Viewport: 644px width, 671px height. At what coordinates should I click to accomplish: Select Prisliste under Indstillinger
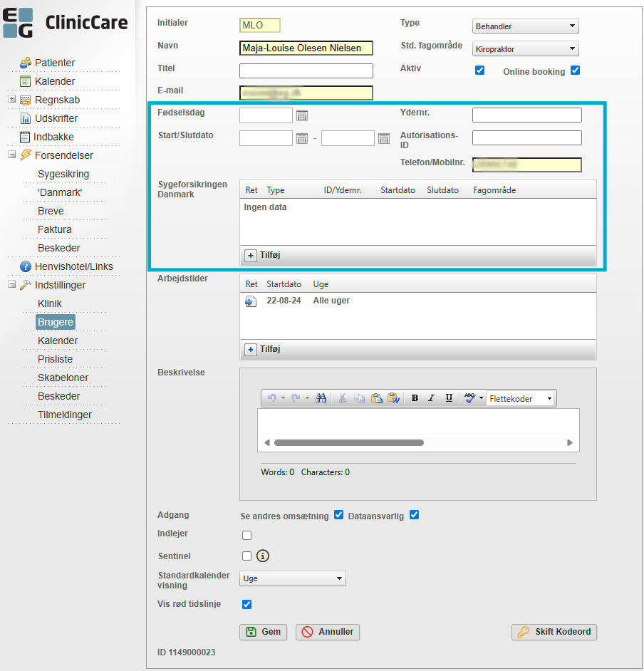click(x=56, y=359)
